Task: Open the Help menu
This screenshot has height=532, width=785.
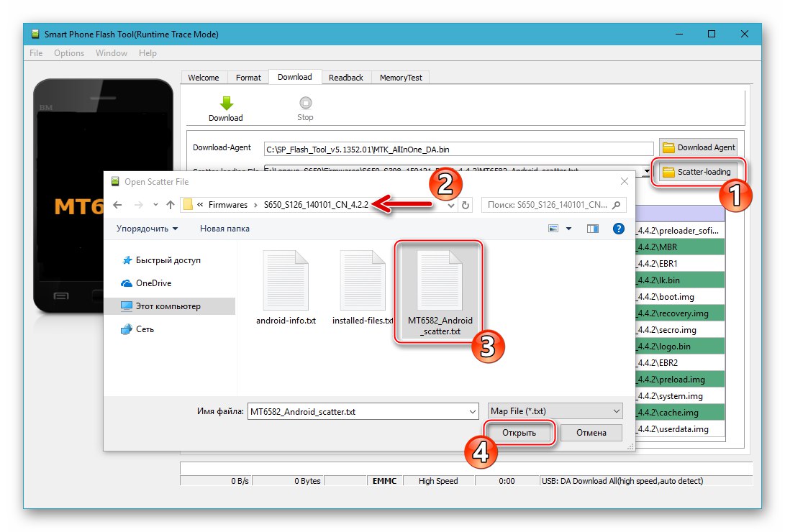Action: point(148,53)
